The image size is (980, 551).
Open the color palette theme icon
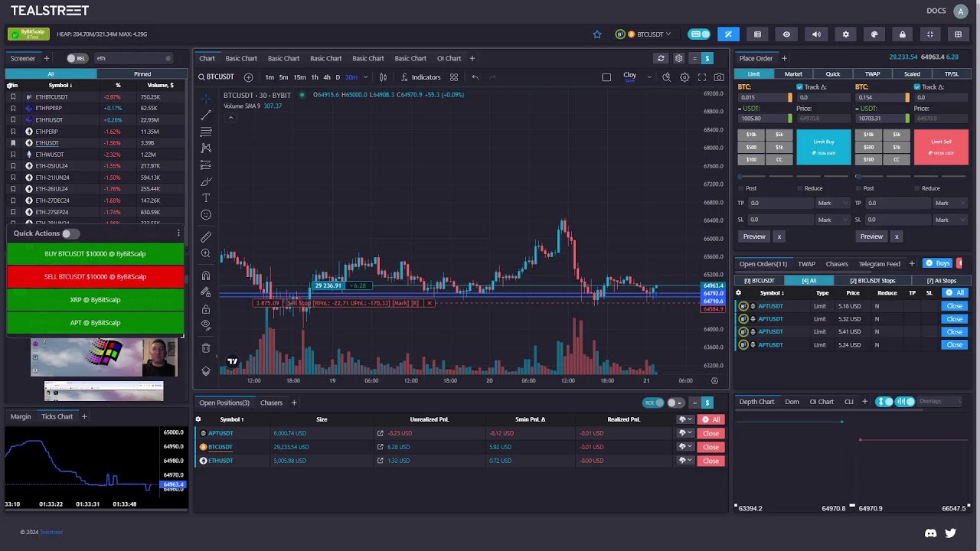click(x=874, y=34)
